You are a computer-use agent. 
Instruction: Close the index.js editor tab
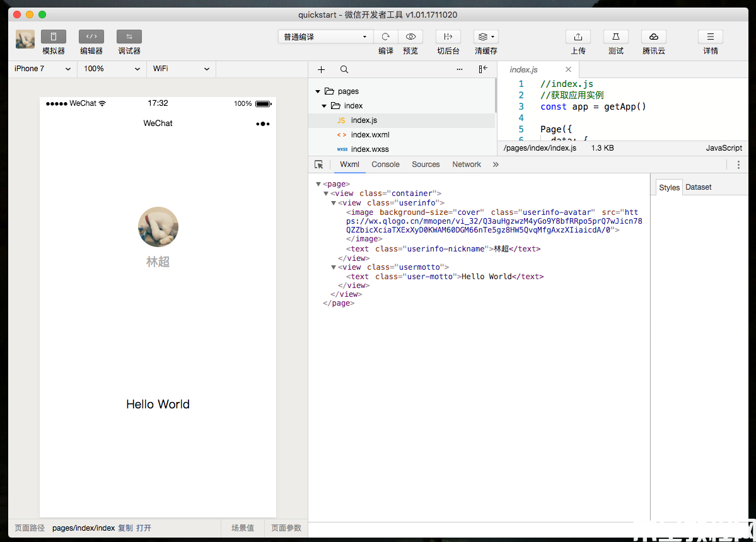click(x=569, y=69)
